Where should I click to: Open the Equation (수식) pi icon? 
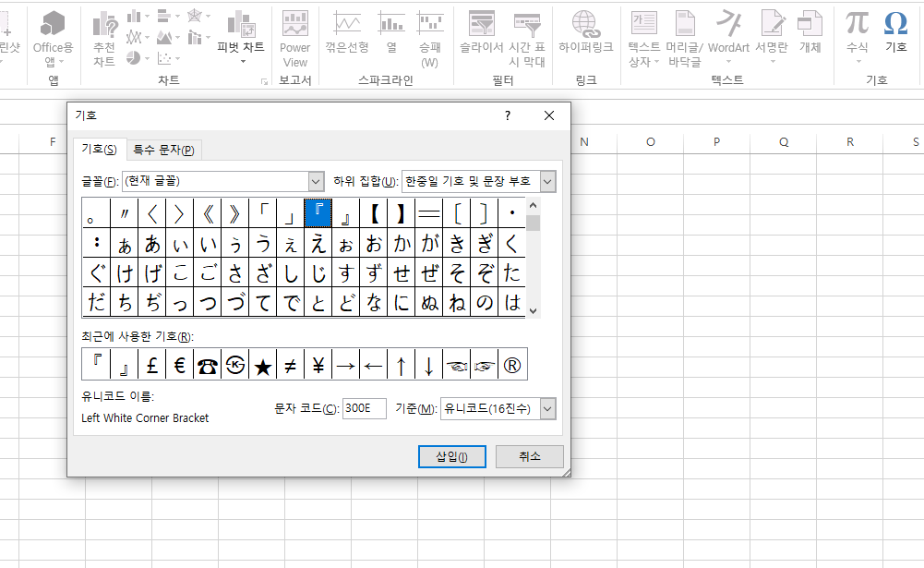858,37
